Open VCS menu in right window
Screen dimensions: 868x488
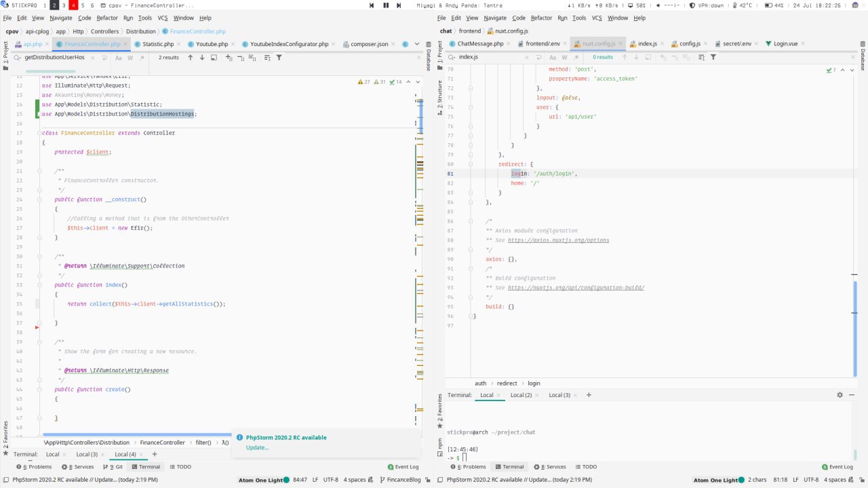coord(597,18)
